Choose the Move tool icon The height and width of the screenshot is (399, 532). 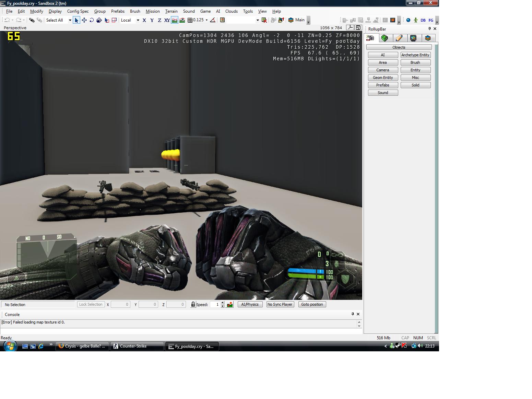point(84,20)
